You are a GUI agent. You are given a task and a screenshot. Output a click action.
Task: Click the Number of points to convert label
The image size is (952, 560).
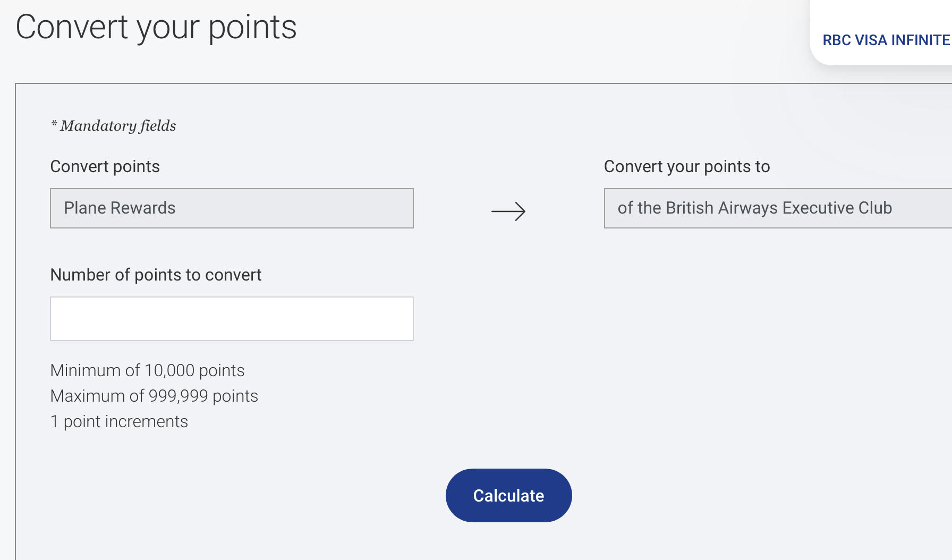point(156,275)
